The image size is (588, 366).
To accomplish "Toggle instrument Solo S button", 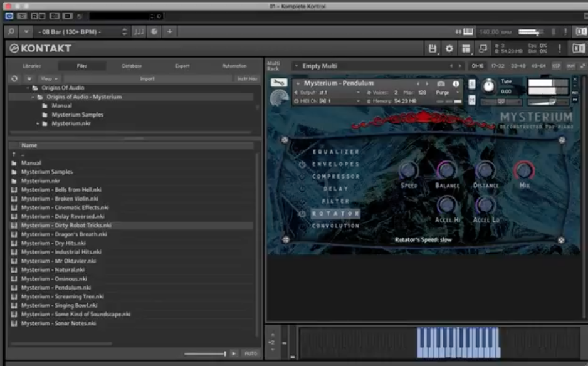I will coord(472,84).
